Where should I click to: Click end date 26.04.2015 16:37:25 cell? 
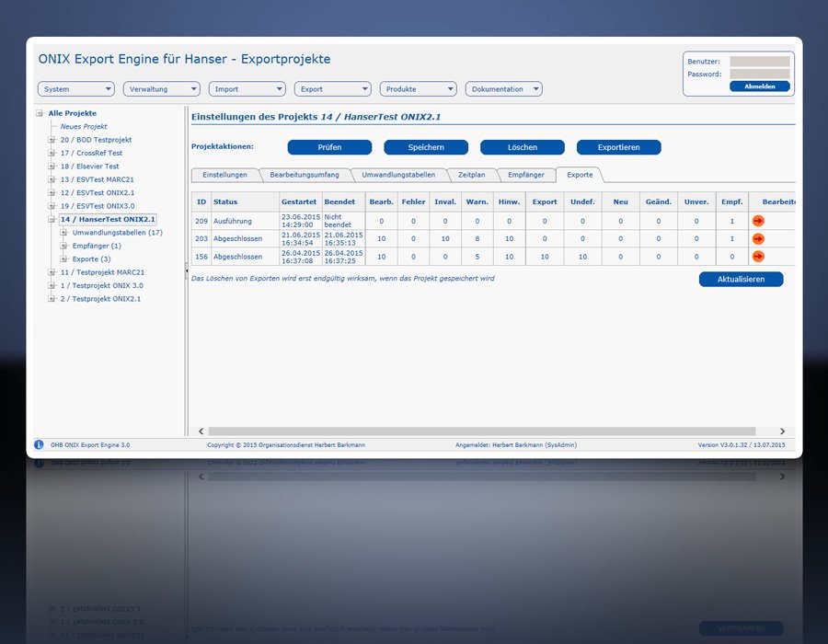coord(344,257)
